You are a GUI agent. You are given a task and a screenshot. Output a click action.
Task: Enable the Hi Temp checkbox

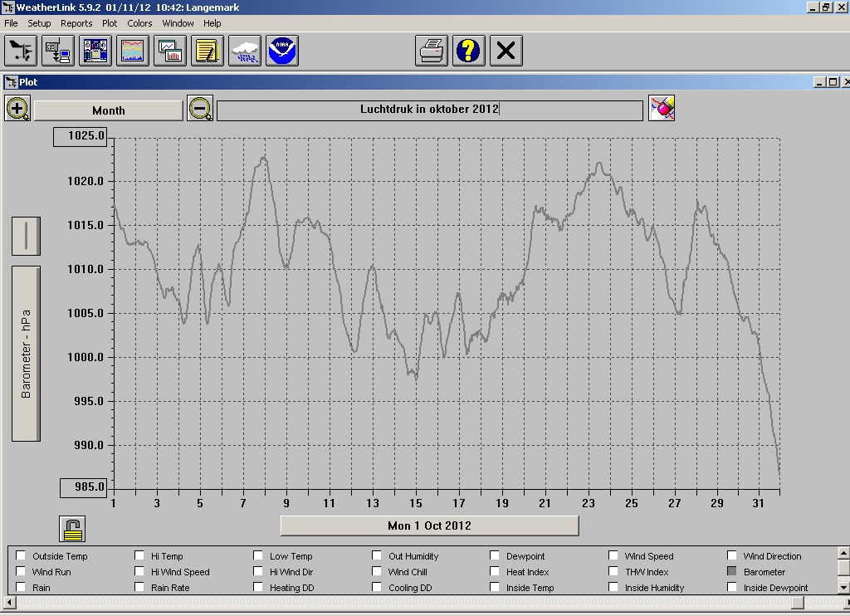point(139,555)
